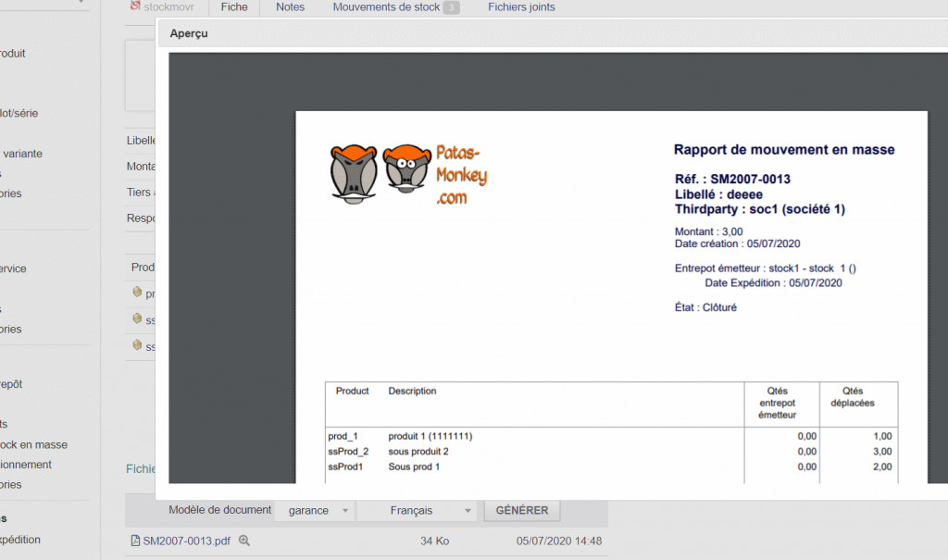Click the product cube icon in second product row

pos(137,318)
